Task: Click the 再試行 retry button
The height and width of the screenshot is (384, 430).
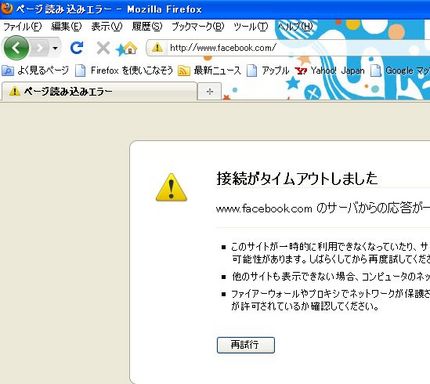Action: click(246, 345)
